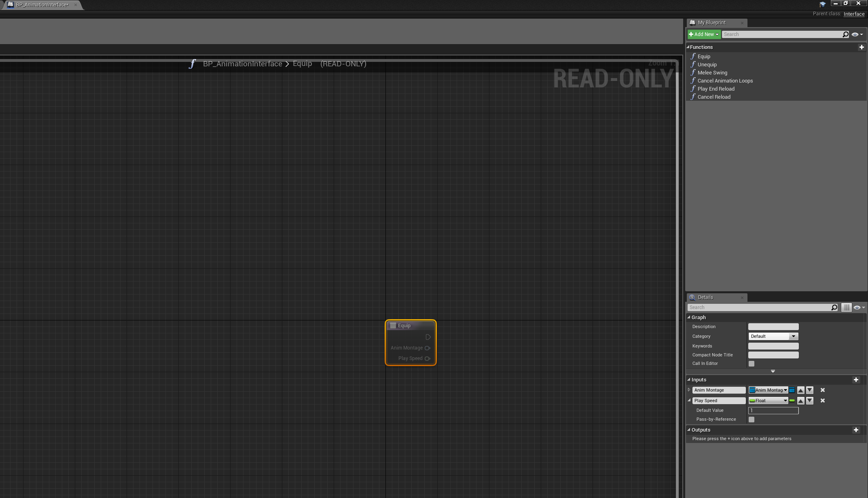The height and width of the screenshot is (498, 868).
Task: Move Anim Montage parameter down
Action: [809, 390]
